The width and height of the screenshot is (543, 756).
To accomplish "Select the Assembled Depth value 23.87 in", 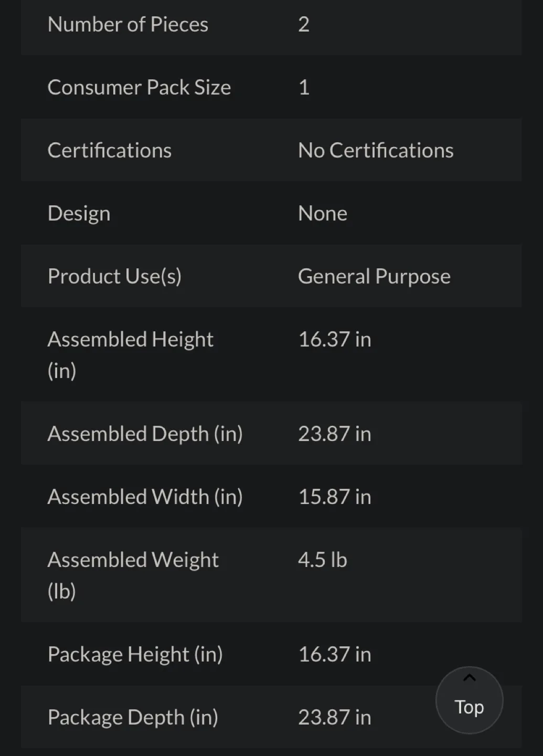I will pos(335,434).
